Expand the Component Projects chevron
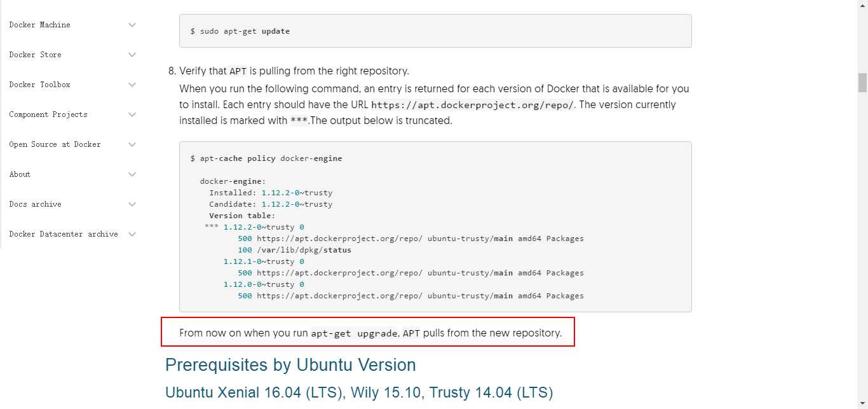Image resolution: width=868 pixels, height=409 pixels. [132, 114]
